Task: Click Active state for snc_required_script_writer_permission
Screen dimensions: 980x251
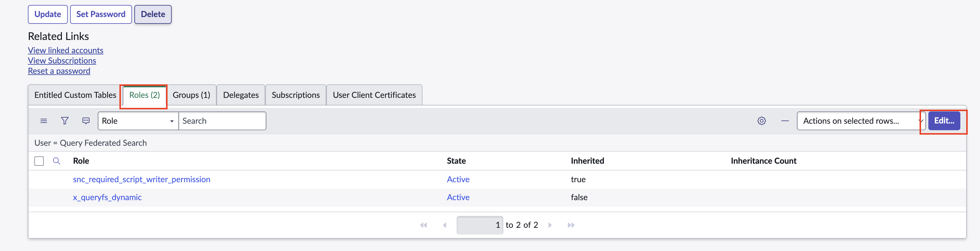Action: click(458, 179)
